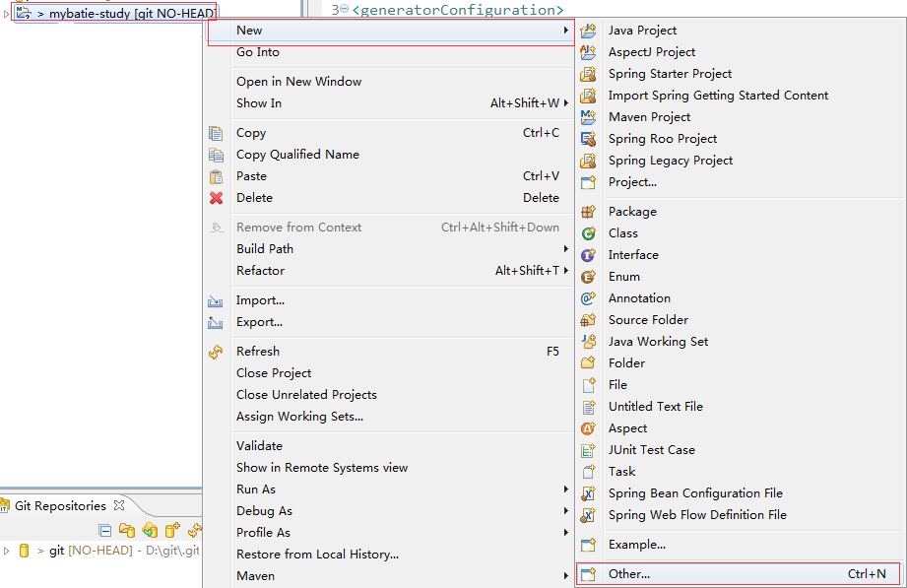Click the Import... icon in context menu
907x588 pixels.
[216, 301]
